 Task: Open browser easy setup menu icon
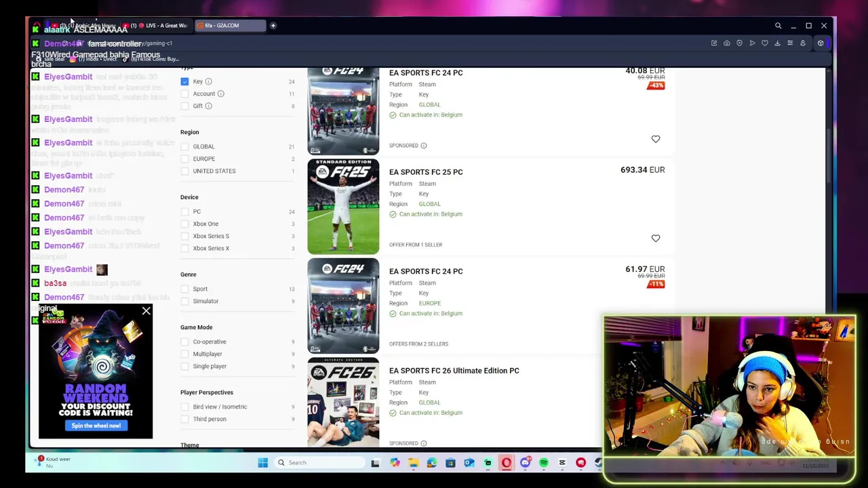pyautogui.click(x=790, y=43)
